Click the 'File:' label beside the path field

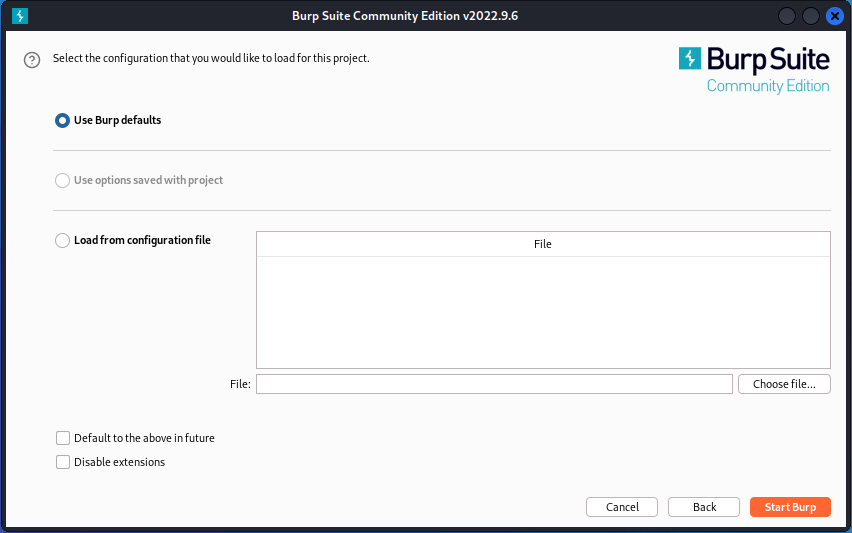pyautogui.click(x=240, y=384)
